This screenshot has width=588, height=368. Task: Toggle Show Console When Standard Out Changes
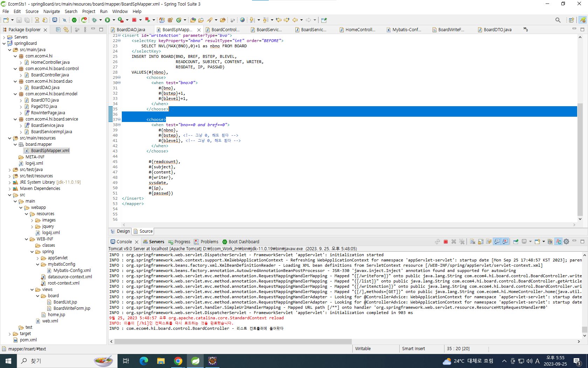pyautogui.click(x=497, y=241)
